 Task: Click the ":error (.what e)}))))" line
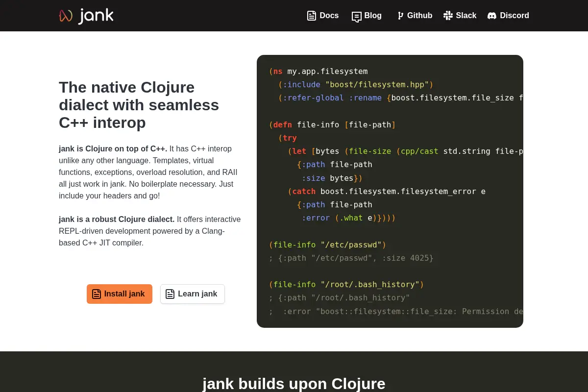click(348, 218)
